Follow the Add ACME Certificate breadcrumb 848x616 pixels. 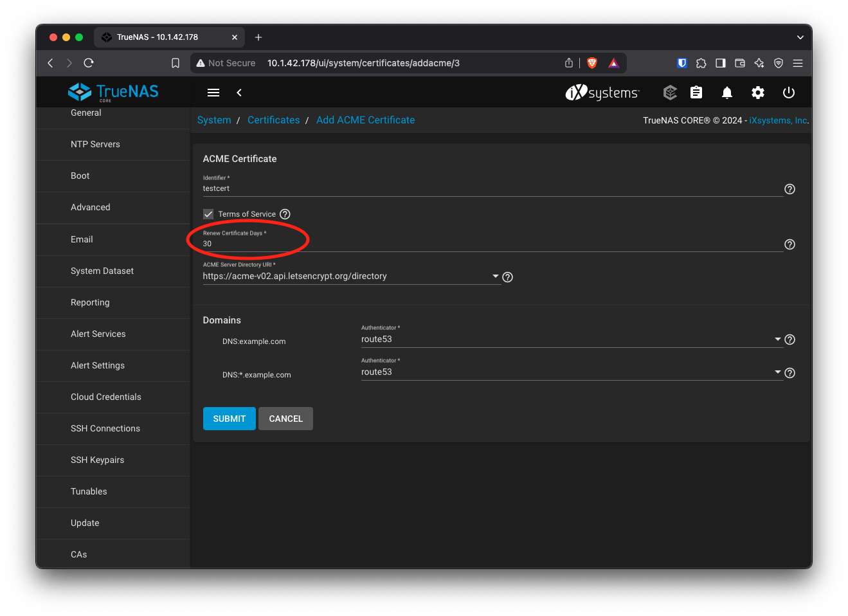point(366,120)
